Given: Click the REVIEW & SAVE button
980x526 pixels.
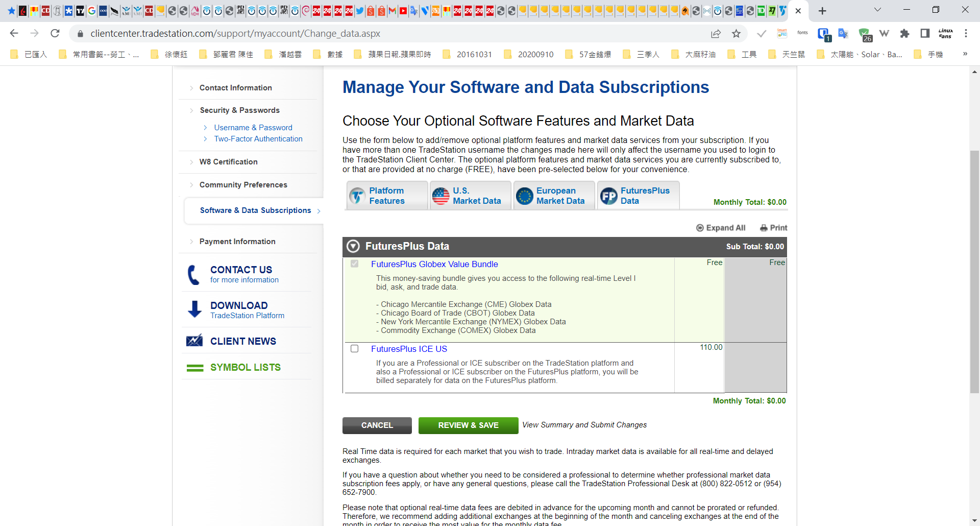Looking at the screenshot, I should (469, 425).
